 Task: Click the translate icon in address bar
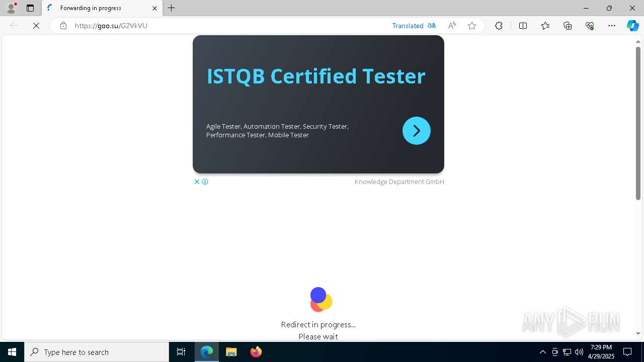click(432, 26)
